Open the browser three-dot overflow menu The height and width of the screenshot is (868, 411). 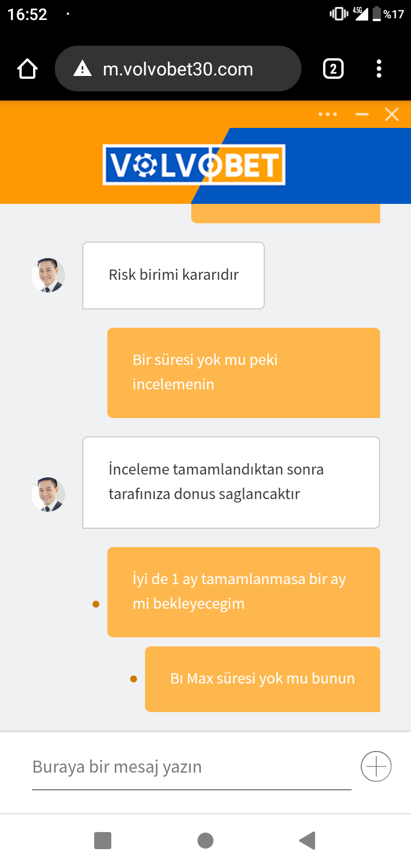[379, 69]
